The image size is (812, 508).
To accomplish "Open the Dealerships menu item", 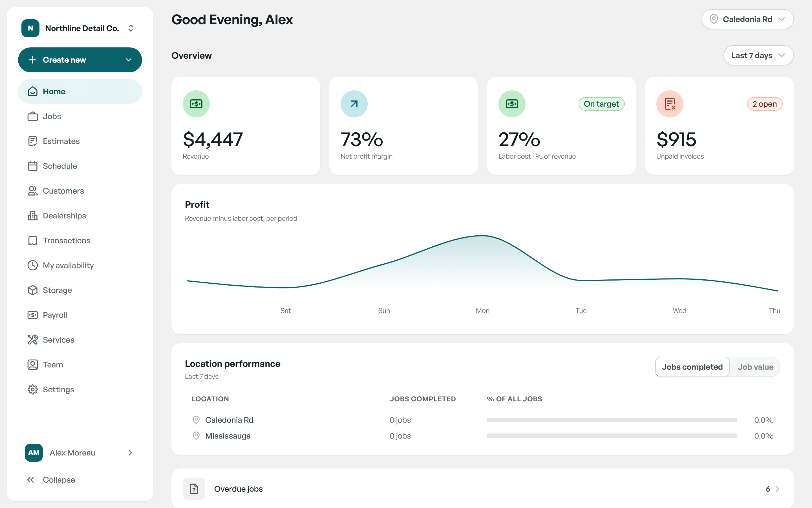I will click(x=80, y=216).
